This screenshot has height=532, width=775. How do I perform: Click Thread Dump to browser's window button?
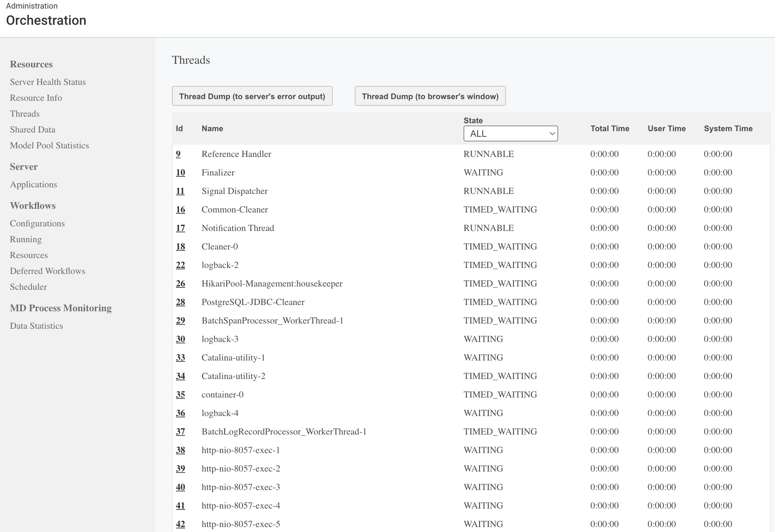coord(430,96)
